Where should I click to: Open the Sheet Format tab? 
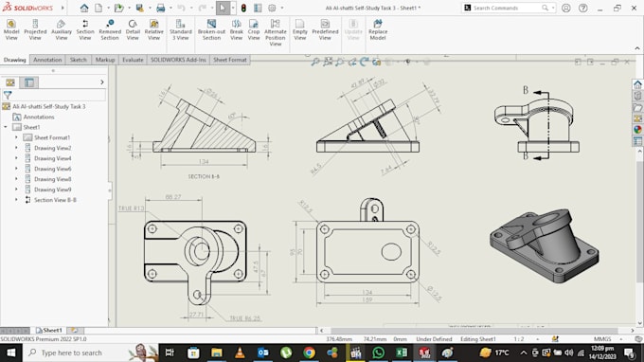pos(230,60)
